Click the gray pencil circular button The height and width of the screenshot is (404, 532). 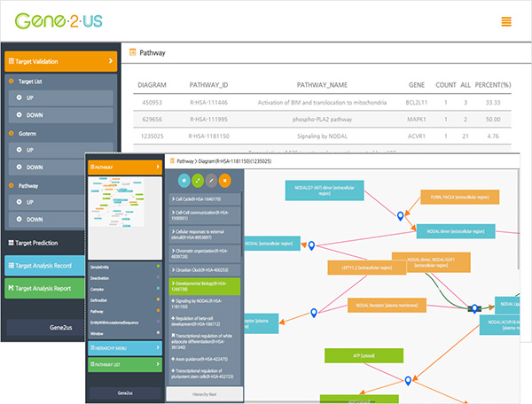(x=211, y=181)
